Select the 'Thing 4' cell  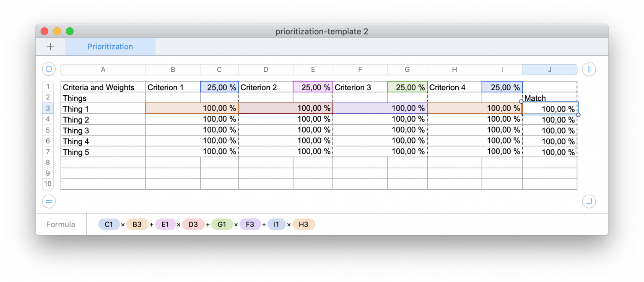(103, 141)
